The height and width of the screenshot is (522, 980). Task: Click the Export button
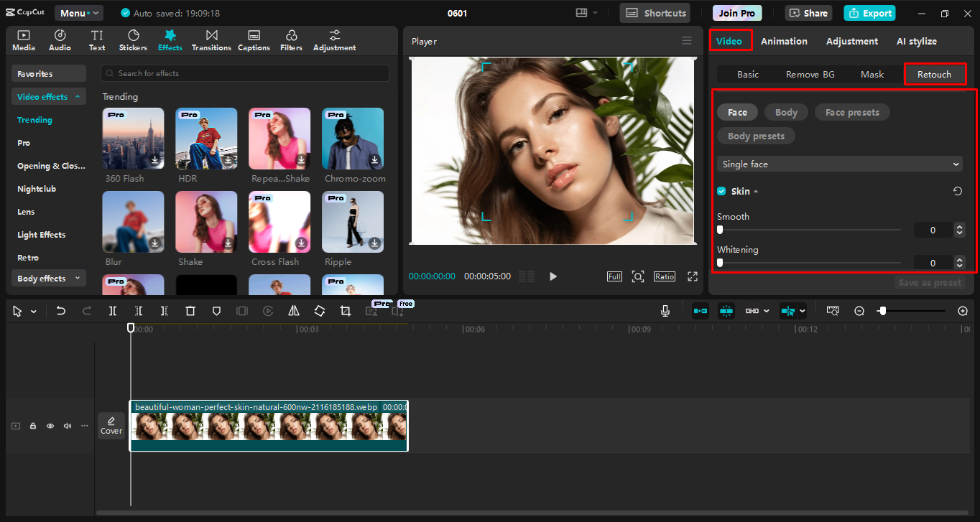pos(870,13)
